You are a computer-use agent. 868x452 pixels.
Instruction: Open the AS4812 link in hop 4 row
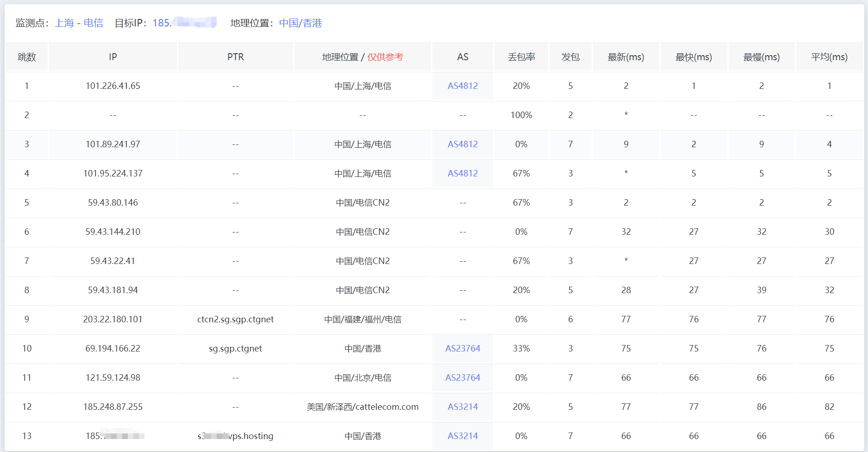(x=462, y=173)
